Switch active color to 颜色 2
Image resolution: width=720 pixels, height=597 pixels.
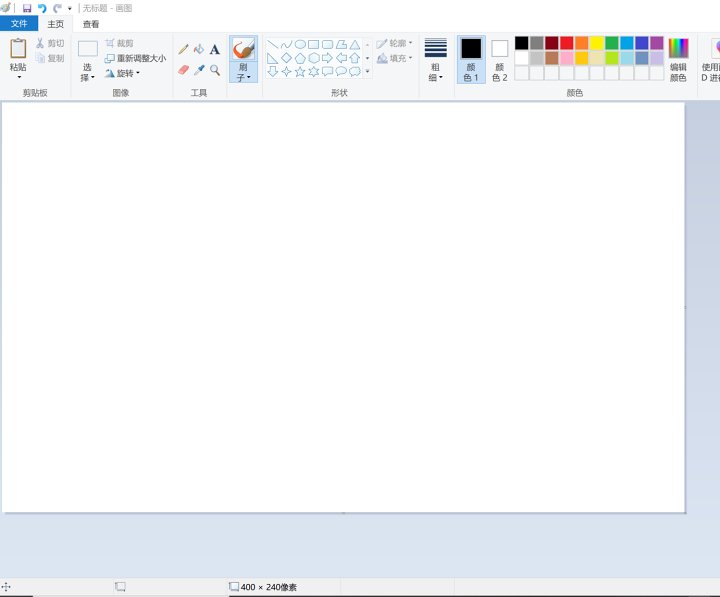pyautogui.click(x=499, y=60)
